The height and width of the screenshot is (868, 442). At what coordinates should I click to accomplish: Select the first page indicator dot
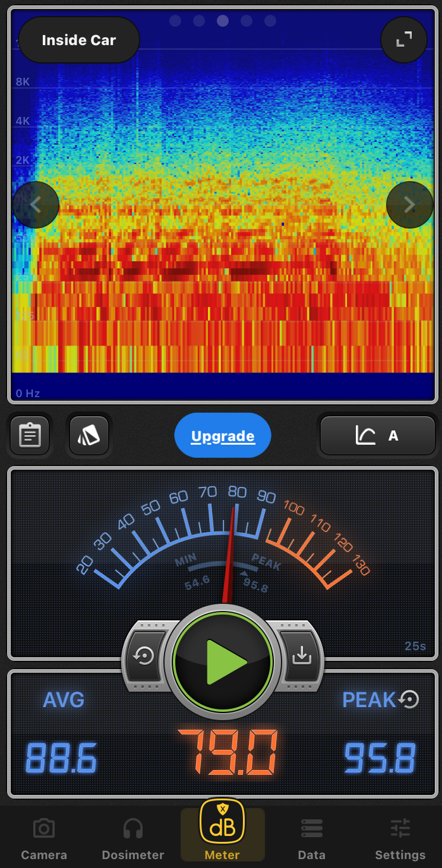coord(175,21)
